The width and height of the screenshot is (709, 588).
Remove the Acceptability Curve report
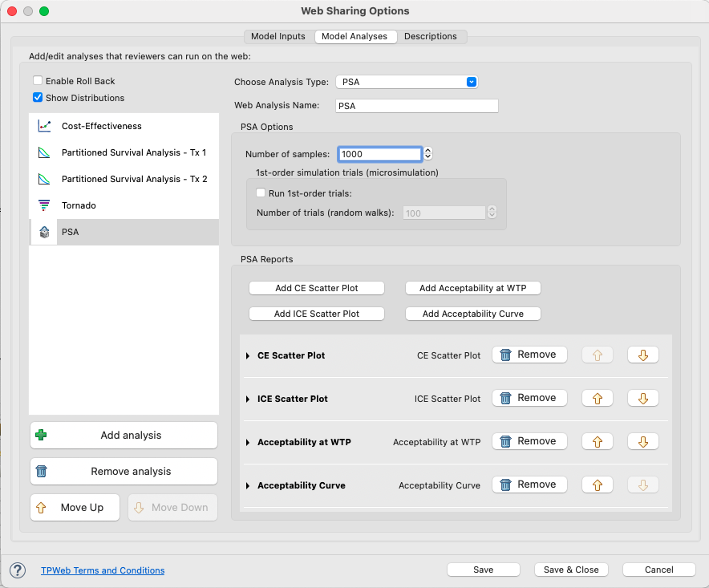point(529,485)
